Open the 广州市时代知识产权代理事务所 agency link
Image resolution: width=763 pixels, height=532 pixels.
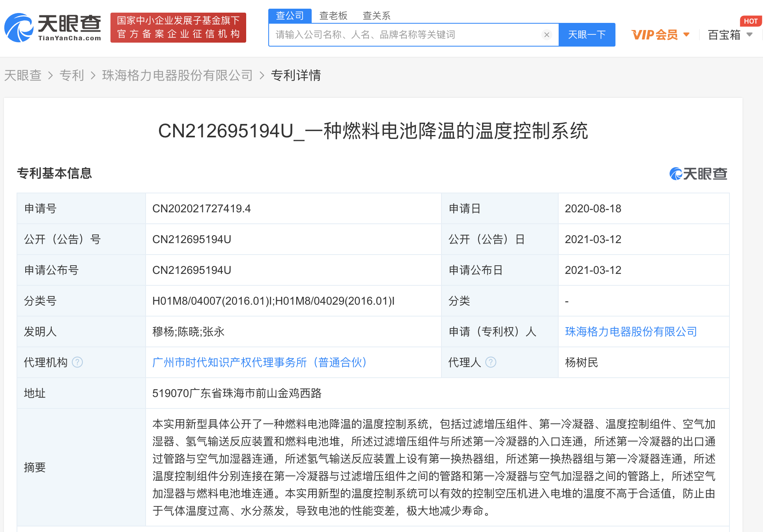(259, 362)
